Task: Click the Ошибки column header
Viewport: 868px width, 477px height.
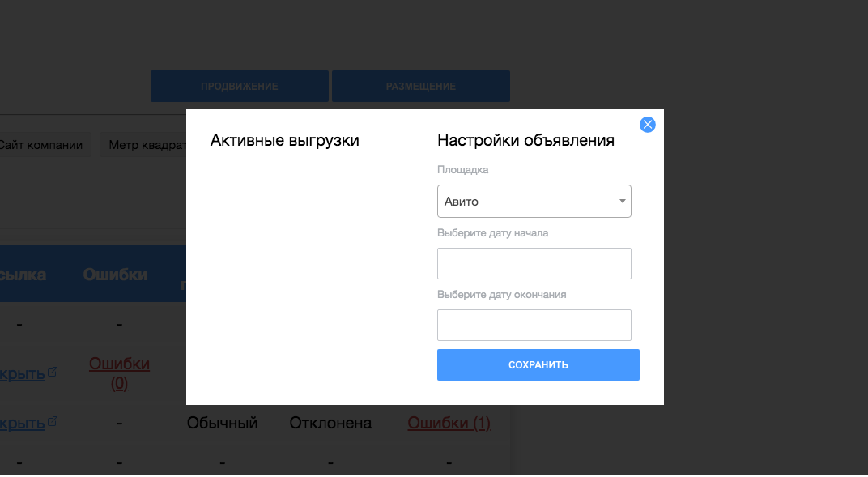Action: 115,275
